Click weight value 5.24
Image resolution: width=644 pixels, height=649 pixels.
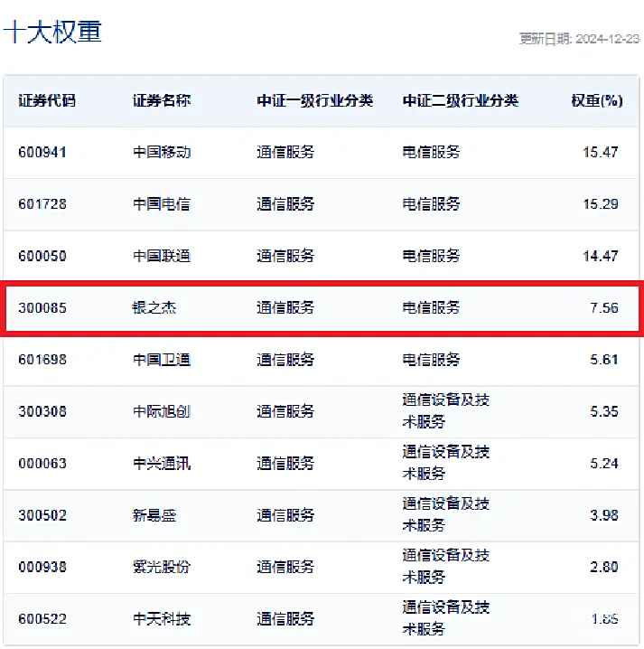pyautogui.click(x=604, y=464)
